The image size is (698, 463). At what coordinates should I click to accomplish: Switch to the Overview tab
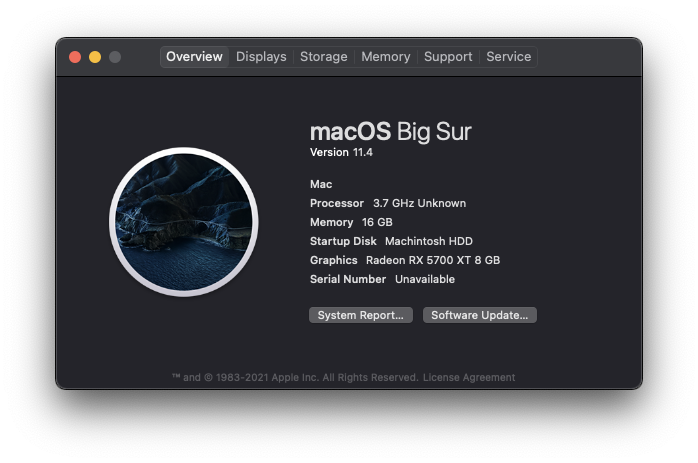pos(194,57)
